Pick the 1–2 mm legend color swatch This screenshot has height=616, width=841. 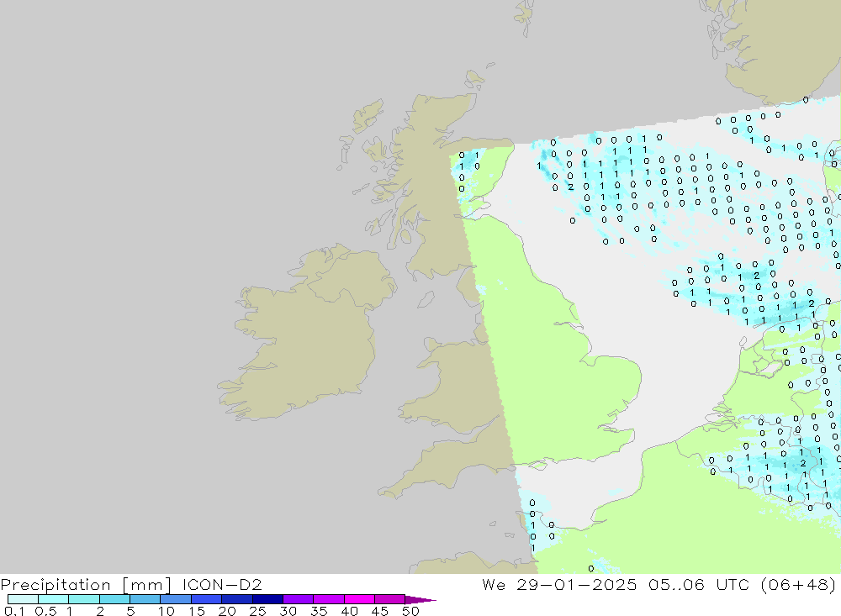pos(84,599)
